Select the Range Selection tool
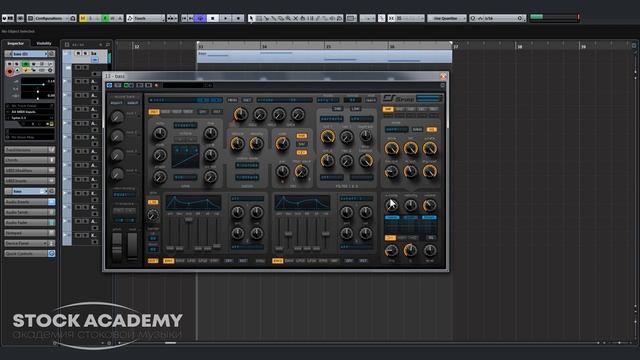 pos(259,18)
